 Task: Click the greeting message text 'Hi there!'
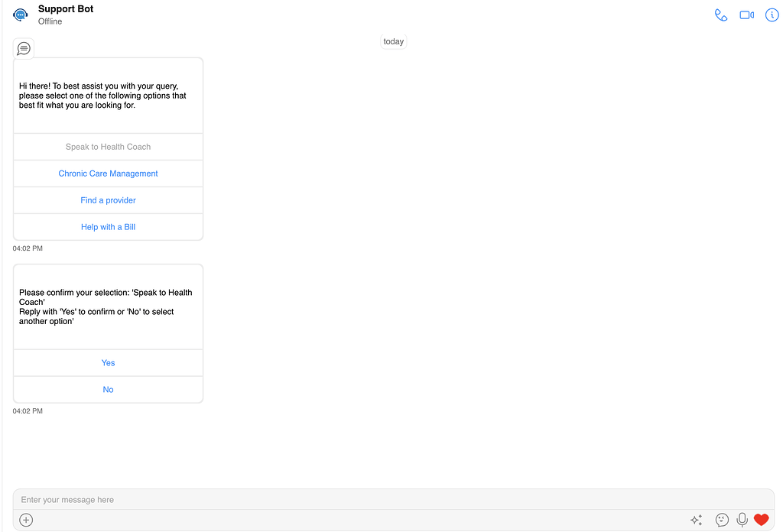(x=102, y=96)
